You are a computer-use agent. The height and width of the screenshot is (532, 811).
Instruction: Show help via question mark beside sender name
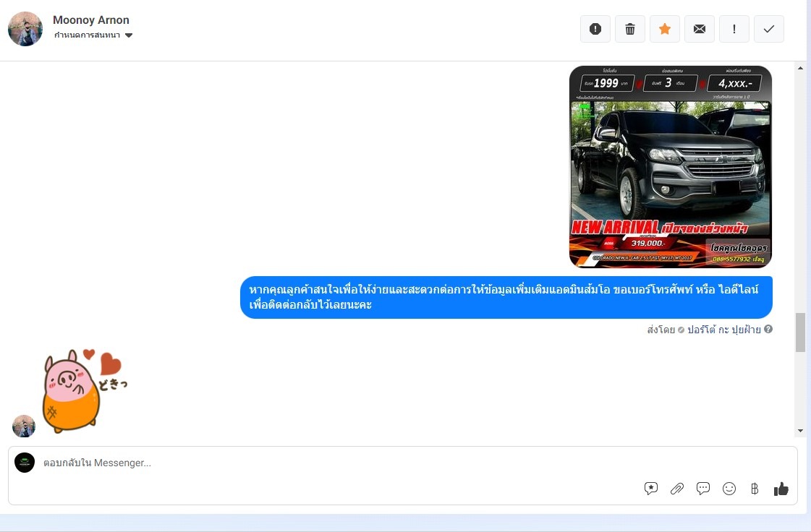(768, 329)
